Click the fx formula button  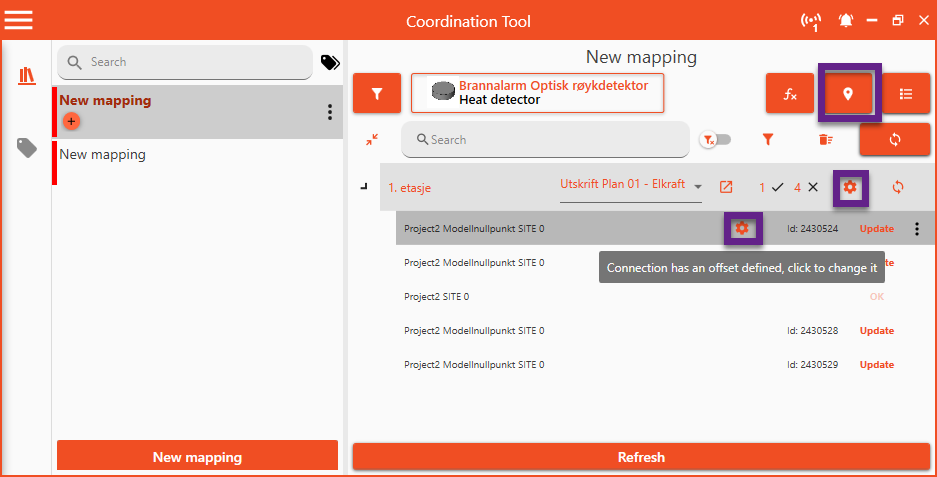[x=790, y=94]
